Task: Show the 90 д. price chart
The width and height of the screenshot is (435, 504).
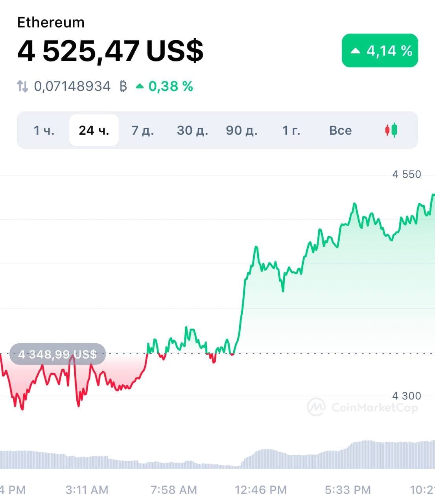Action: (x=241, y=130)
